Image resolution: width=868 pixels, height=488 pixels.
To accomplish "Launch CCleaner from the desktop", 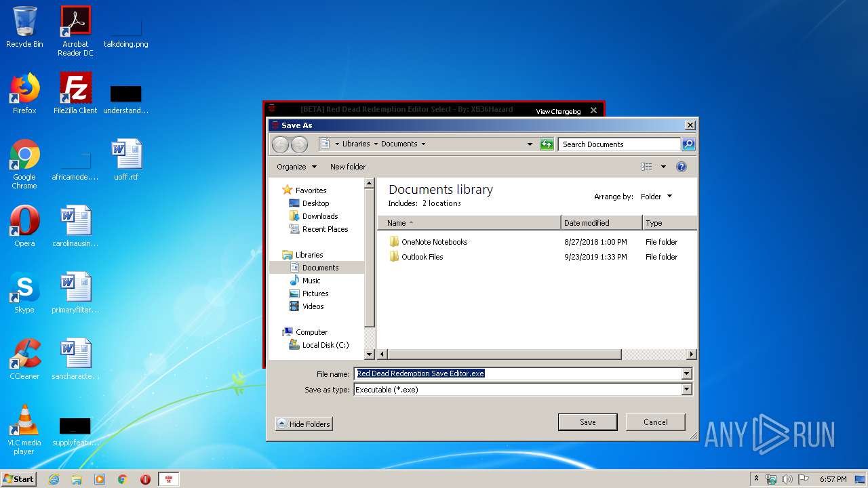I will (24, 359).
